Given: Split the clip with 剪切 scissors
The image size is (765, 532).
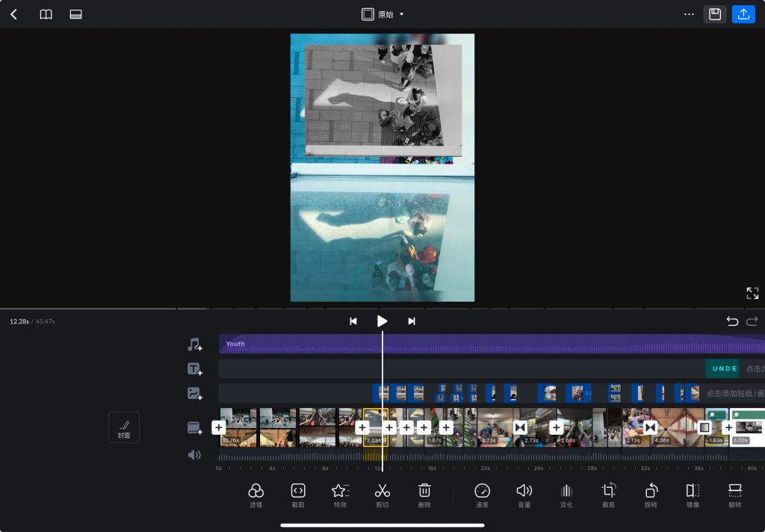Looking at the screenshot, I should click(382, 495).
